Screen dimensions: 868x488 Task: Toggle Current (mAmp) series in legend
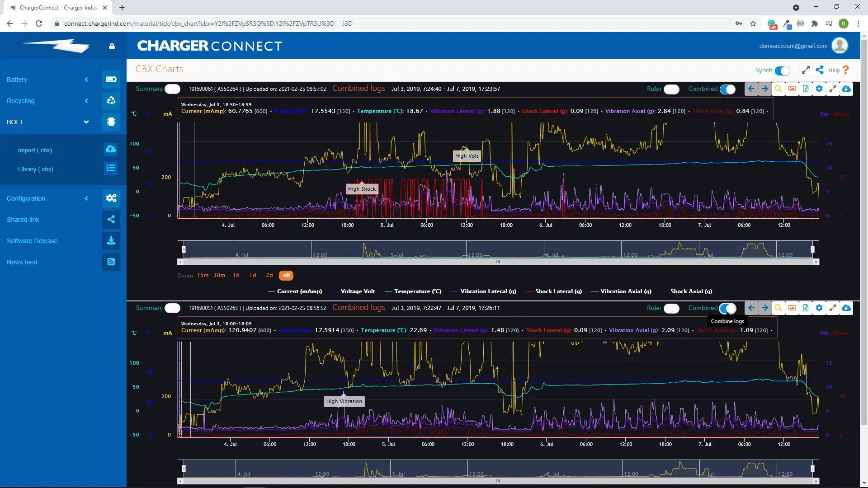[295, 291]
